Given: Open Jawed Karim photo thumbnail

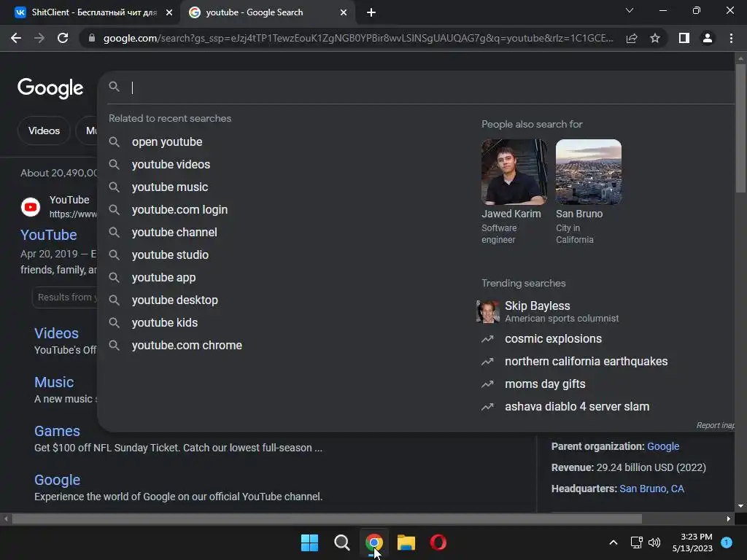Looking at the screenshot, I should tap(514, 172).
